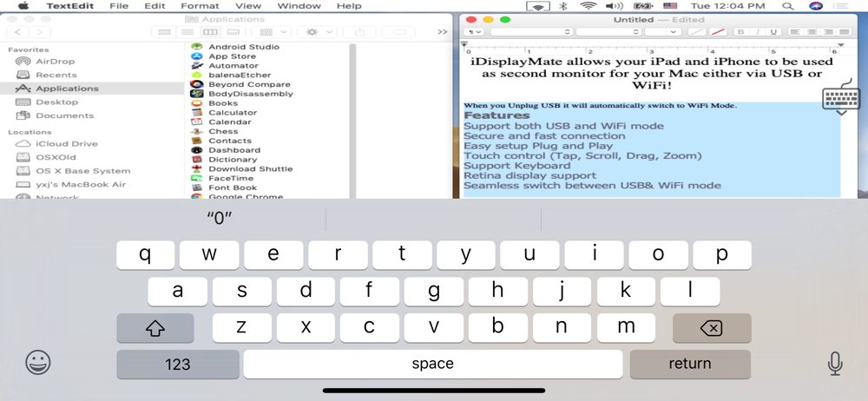The width and height of the screenshot is (868, 401).
Task: Toggle italic formatting in TextEdit
Action: point(757,32)
